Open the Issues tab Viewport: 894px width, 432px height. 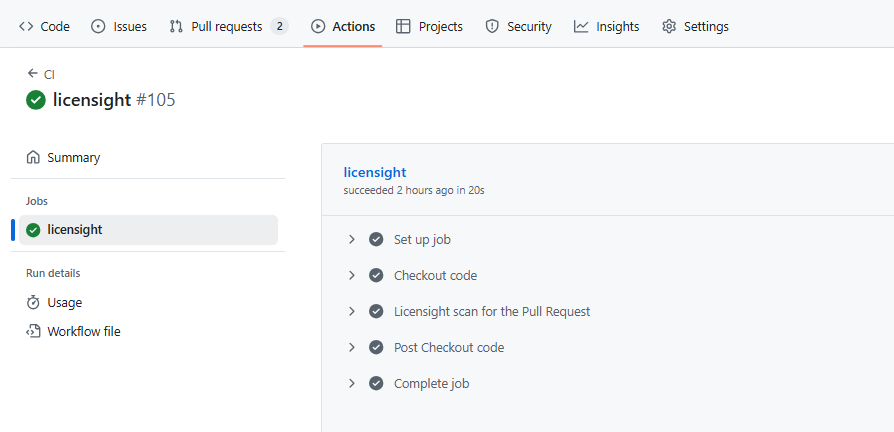click(119, 26)
